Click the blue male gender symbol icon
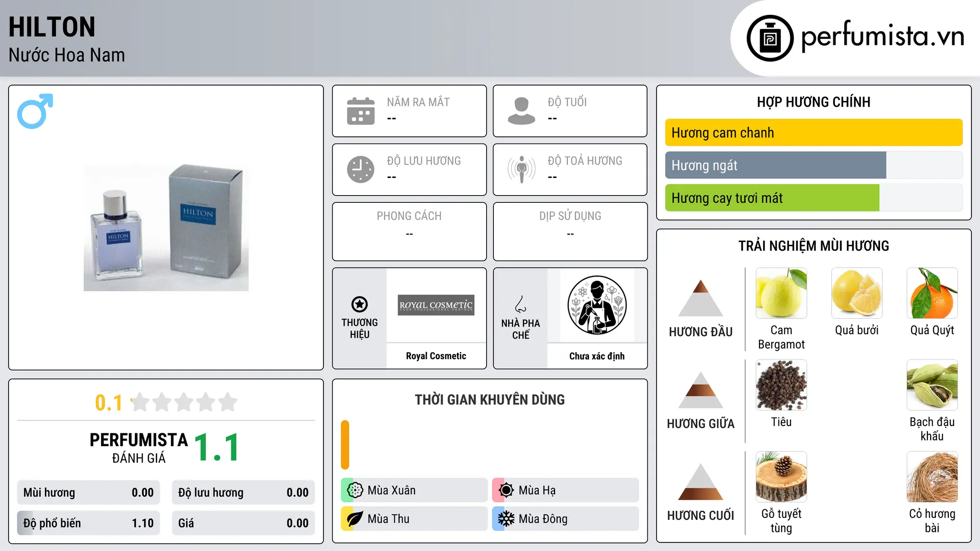Viewport: 980px width, 551px height. tap(35, 111)
